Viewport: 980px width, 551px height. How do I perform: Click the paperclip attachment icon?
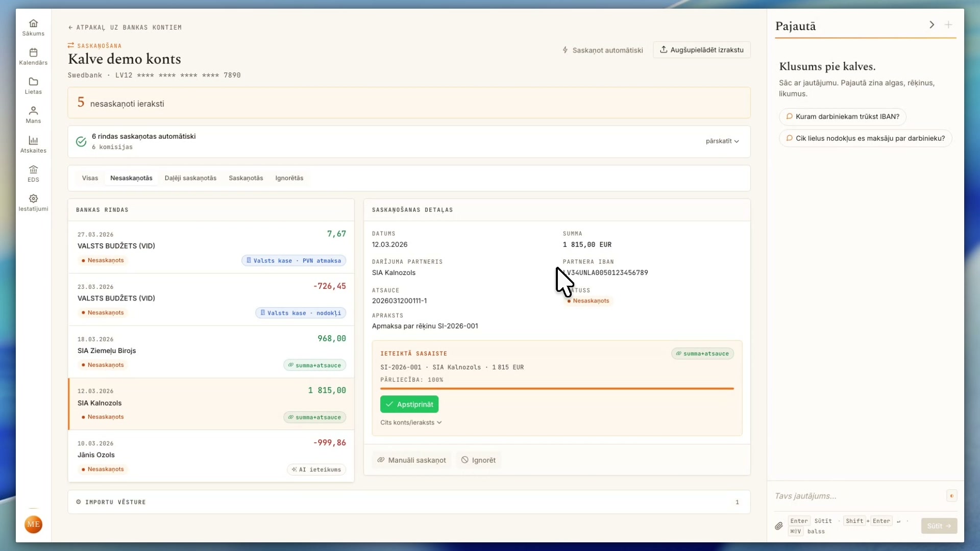point(779,526)
